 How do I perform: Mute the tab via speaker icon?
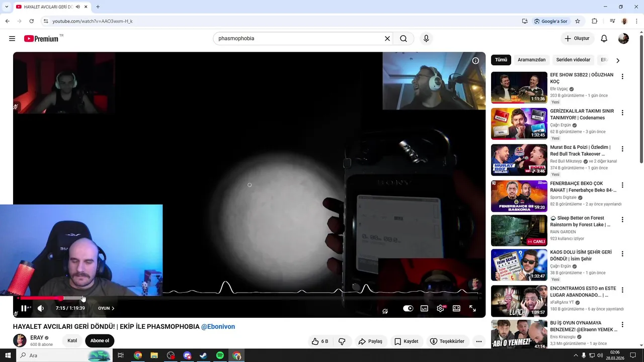(x=78, y=7)
